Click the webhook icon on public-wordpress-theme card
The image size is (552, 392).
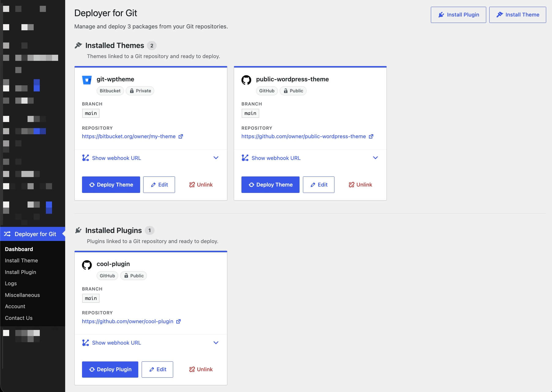click(x=245, y=158)
